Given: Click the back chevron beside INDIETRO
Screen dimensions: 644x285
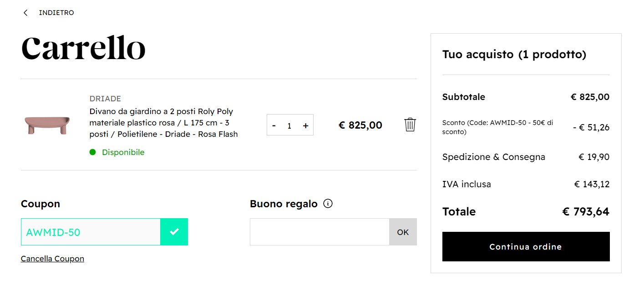Looking at the screenshot, I should click(x=25, y=12).
